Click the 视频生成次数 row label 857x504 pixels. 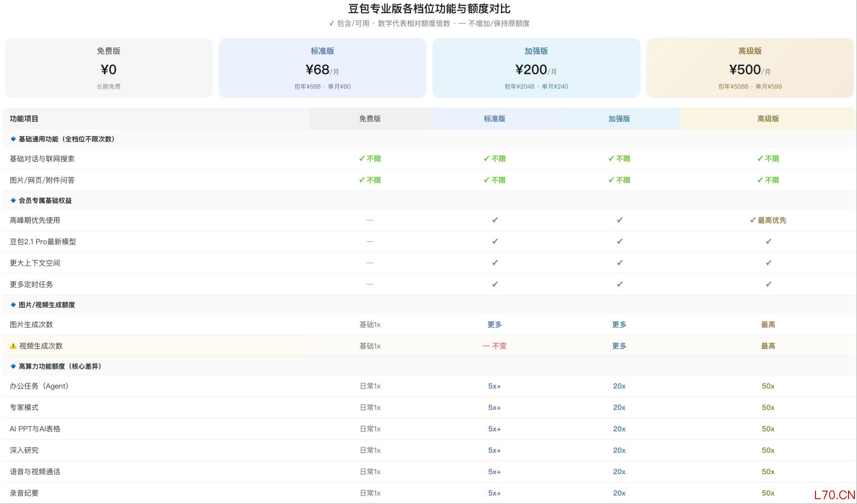coord(41,346)
